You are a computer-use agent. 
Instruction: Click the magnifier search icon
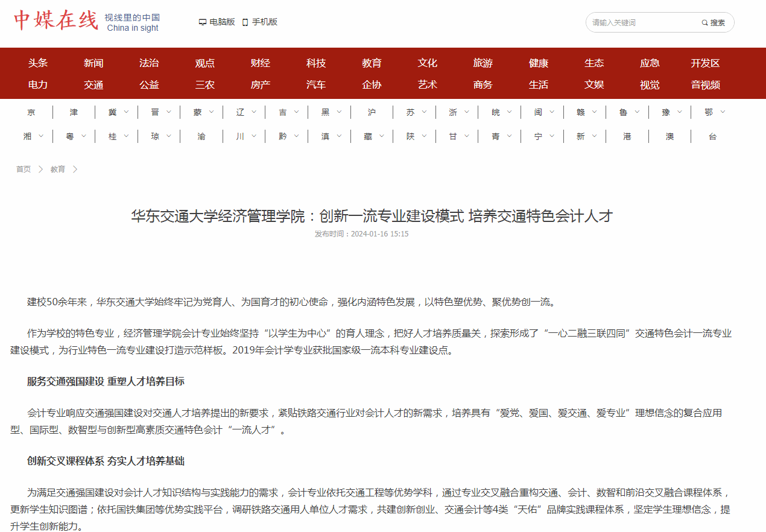(x=704, y=23)
